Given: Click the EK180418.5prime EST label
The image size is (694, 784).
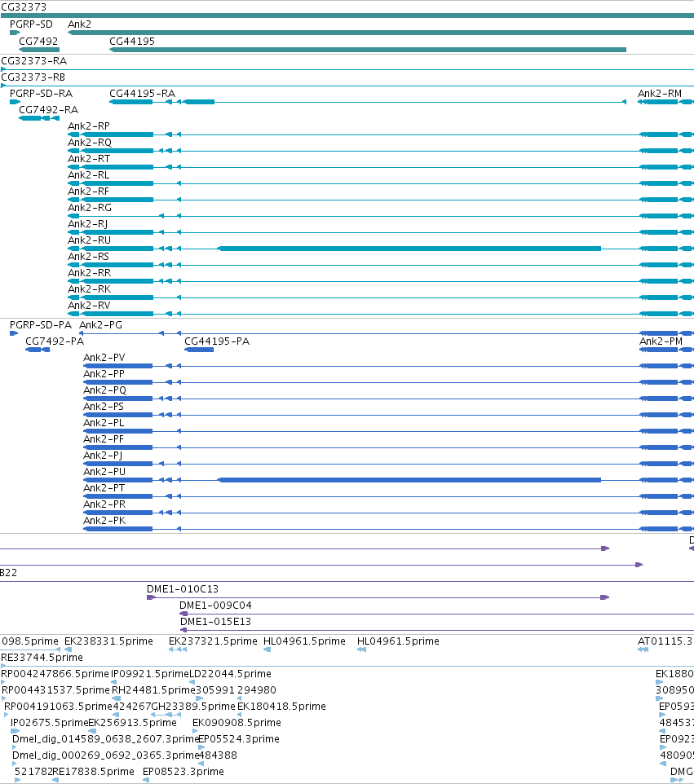Looking at the screenshot, I should pos(281,707).
